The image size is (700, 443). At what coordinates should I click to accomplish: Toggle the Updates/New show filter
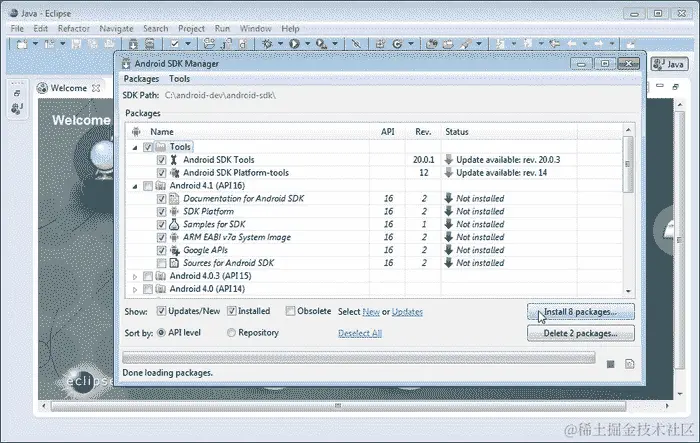point(161,311)
